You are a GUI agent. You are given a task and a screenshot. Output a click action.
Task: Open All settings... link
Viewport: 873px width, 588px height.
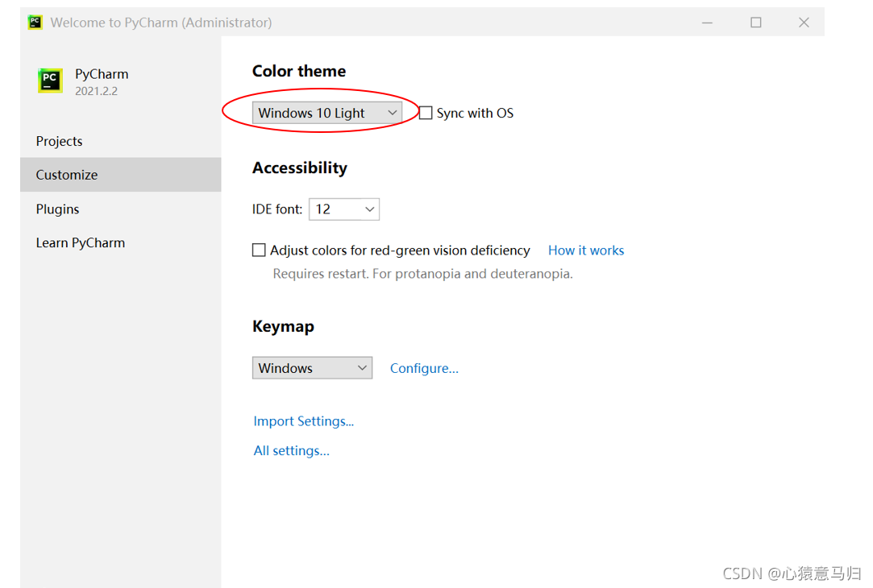point(291,450)
